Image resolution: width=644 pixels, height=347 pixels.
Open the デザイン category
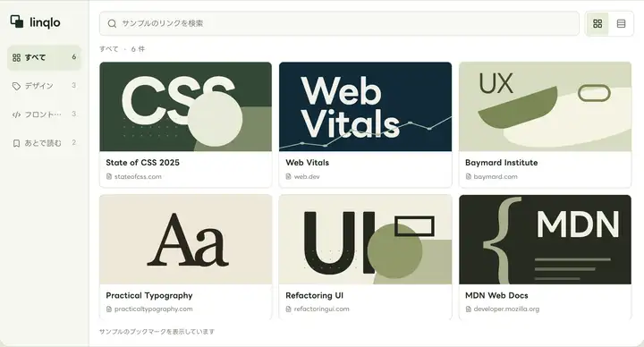click(45, 86)
